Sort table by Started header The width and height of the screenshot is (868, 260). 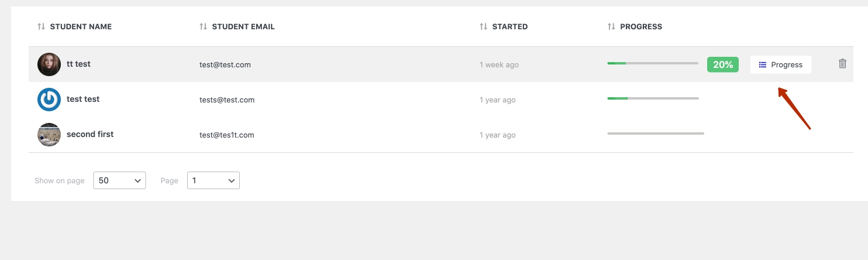point(509,27)
